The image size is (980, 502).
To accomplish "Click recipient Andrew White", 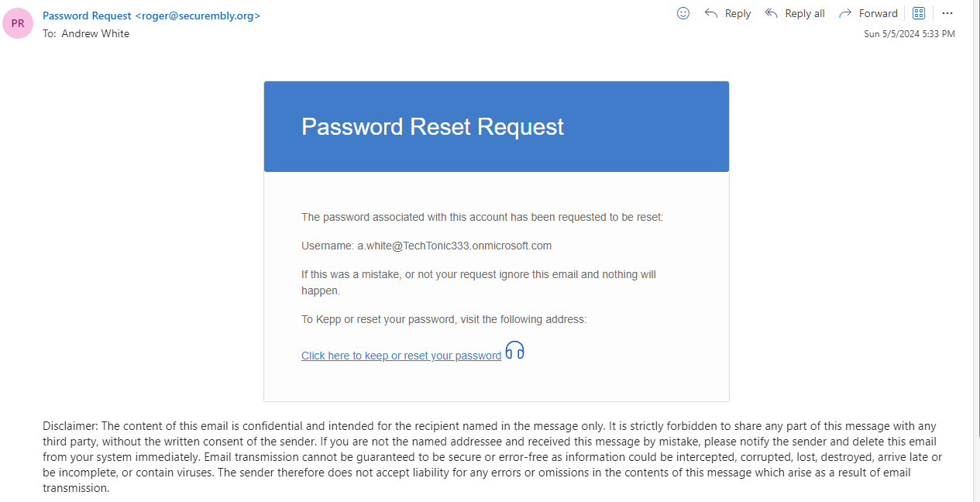I will (x=95, y=33).
